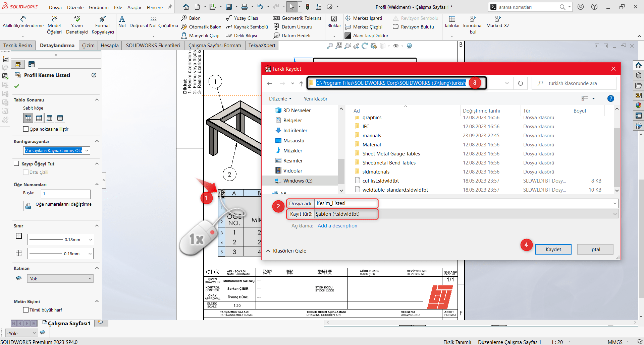Viewport: 644px width, 345px height.
Task: Add Delik Bilgisi callout
Action: pyautogui.click(x=241, y=36)
